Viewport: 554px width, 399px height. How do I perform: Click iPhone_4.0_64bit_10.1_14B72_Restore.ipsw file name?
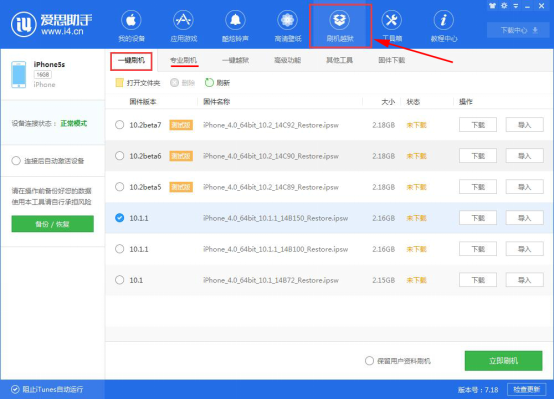(271, 281)
